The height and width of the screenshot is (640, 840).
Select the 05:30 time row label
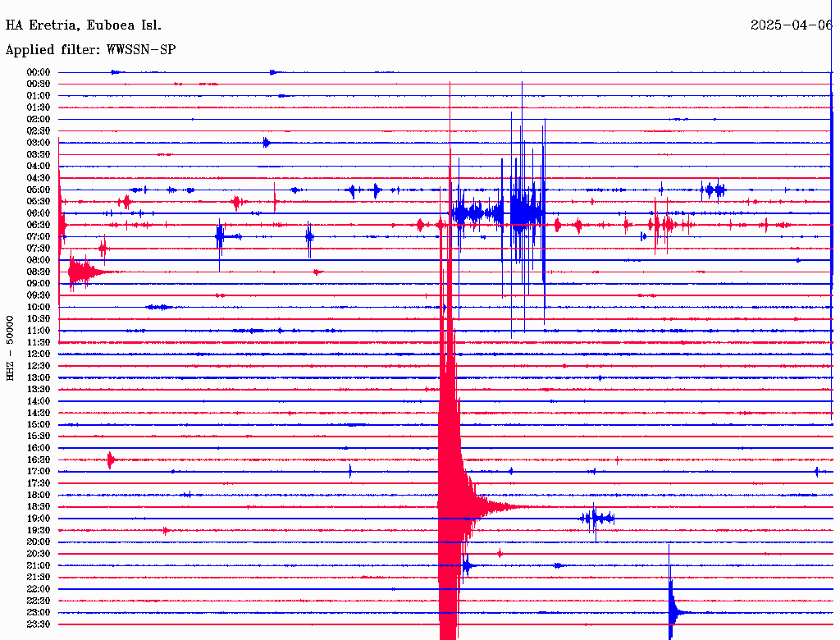[x=39, y=202]
